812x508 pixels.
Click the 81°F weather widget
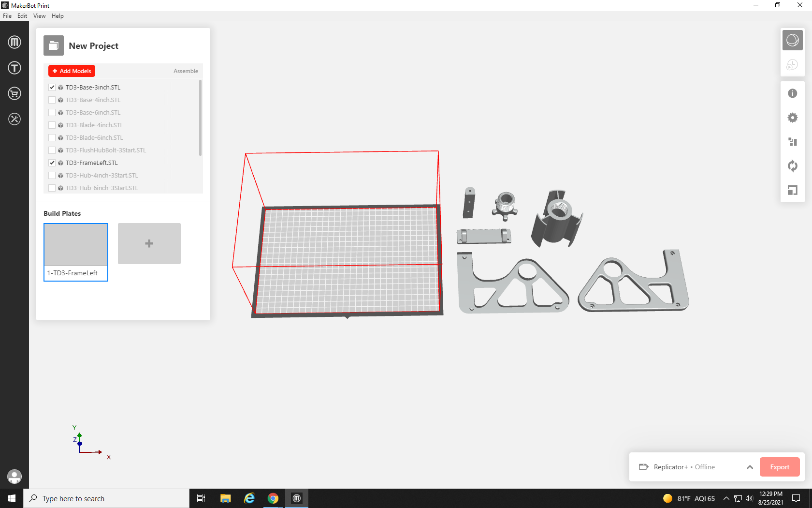tap(689, 498)
